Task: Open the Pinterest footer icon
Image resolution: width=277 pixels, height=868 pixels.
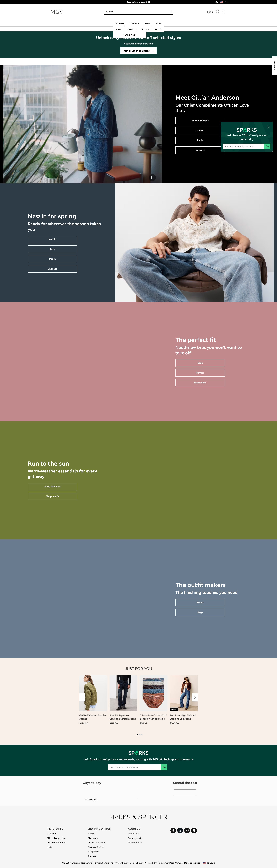Action: pyautogui.click(x=194, y=830)
